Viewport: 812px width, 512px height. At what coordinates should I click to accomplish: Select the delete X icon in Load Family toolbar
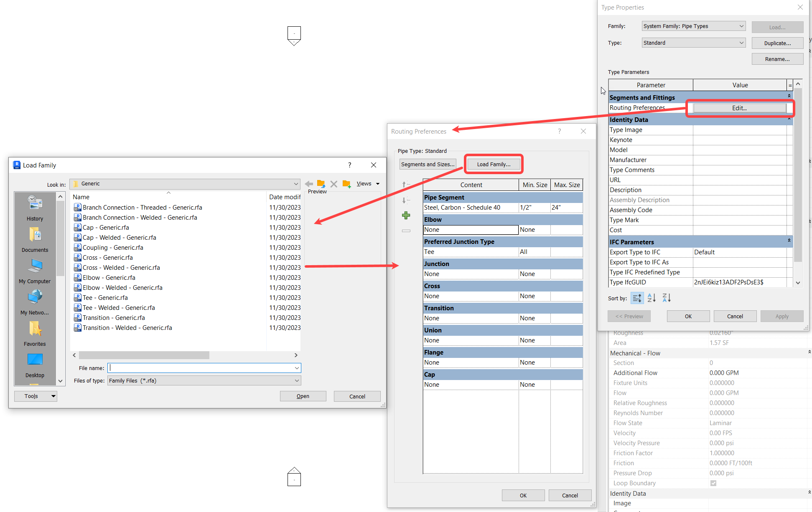coord(333,184)
